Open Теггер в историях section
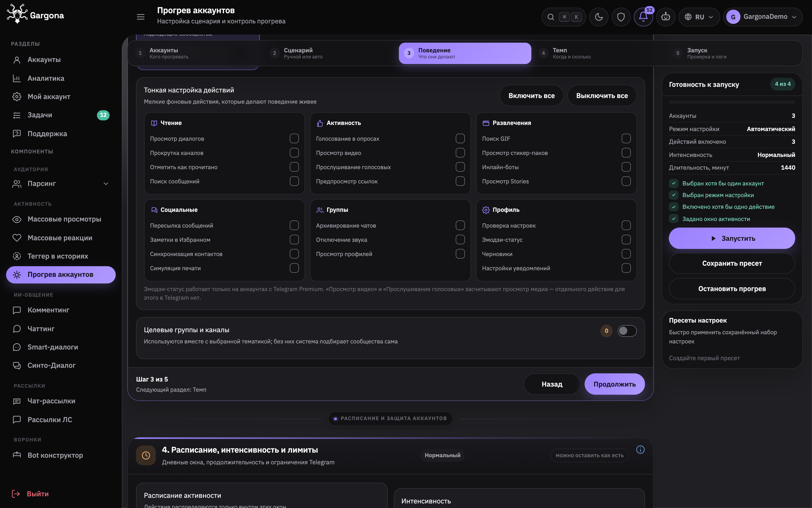 click(x=61, y=256)
